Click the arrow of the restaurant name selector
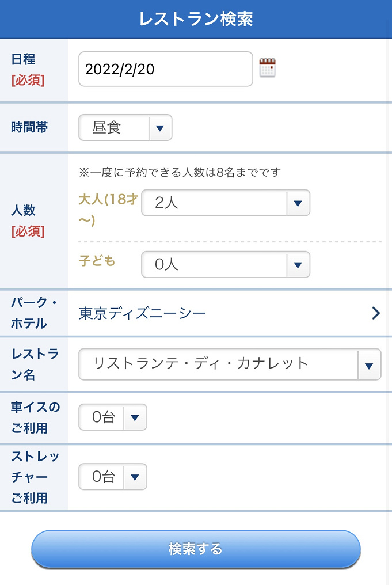392x585 pixels. tap(369, 365)
